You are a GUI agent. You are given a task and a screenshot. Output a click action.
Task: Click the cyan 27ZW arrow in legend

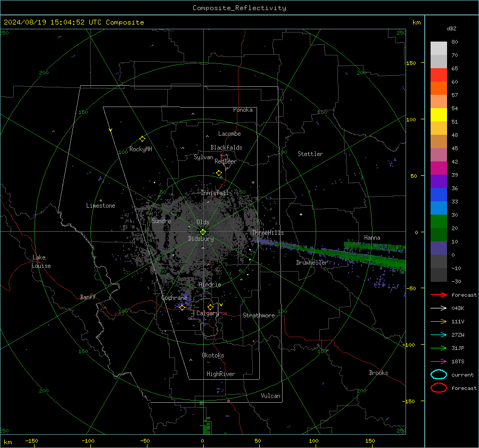click(439, 335)
